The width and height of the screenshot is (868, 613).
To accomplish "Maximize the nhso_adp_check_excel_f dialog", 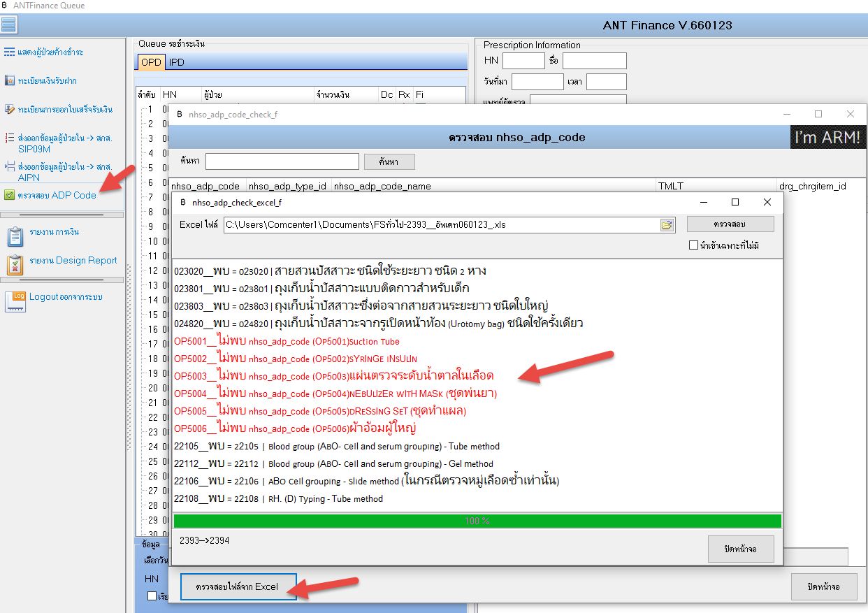I will click(735, 202).
